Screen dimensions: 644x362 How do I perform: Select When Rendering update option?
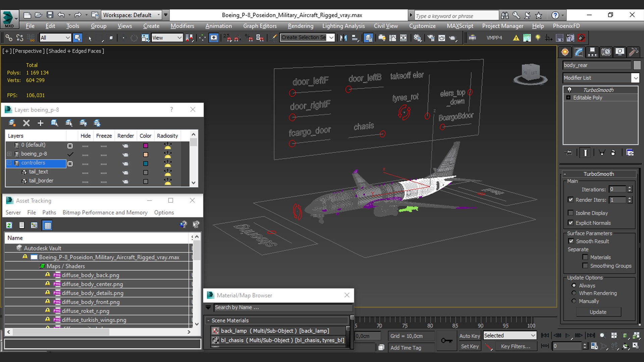coord(574,293)
